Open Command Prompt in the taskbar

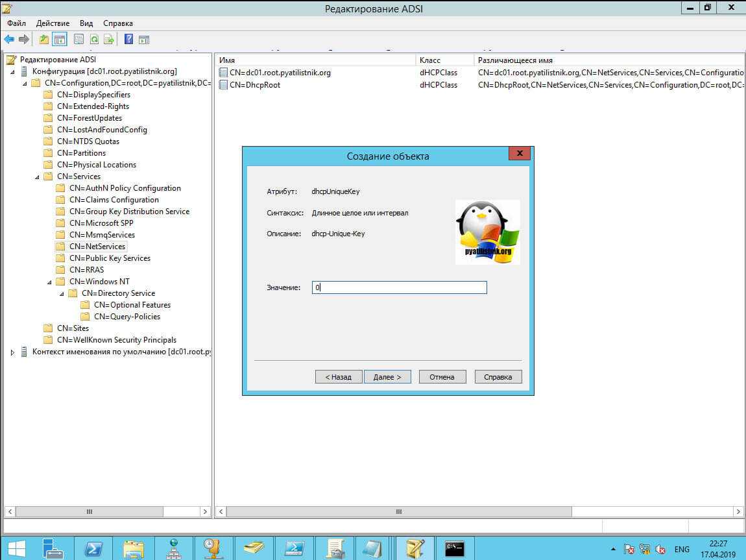[x=454, y=548]
